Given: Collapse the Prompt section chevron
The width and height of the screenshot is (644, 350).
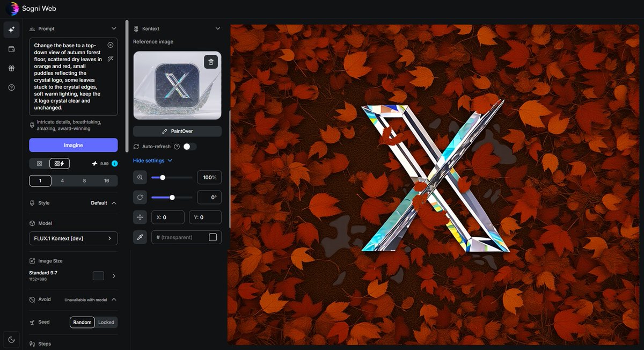Looking at the screenshot, I should coord(114,28).
